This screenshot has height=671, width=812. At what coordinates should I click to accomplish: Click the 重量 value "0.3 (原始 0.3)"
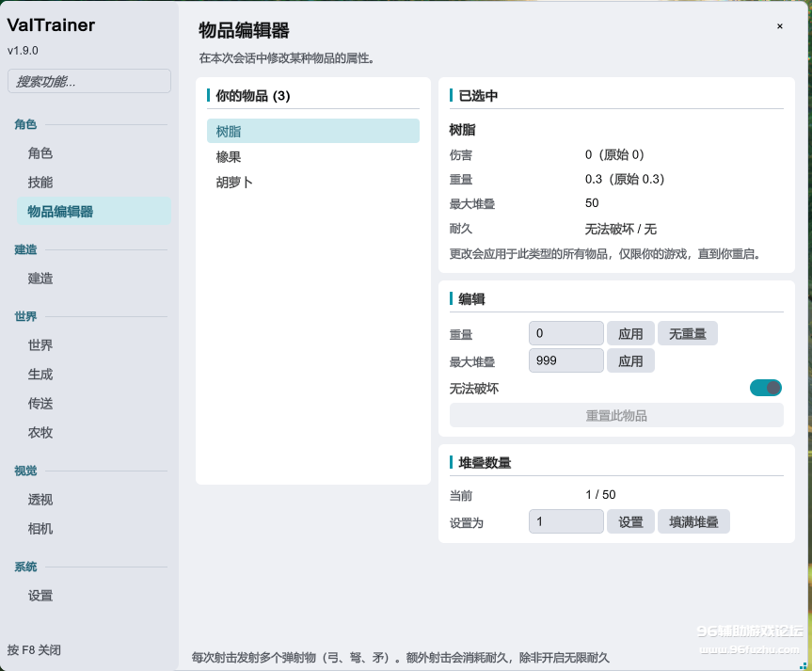click(625, 179)
